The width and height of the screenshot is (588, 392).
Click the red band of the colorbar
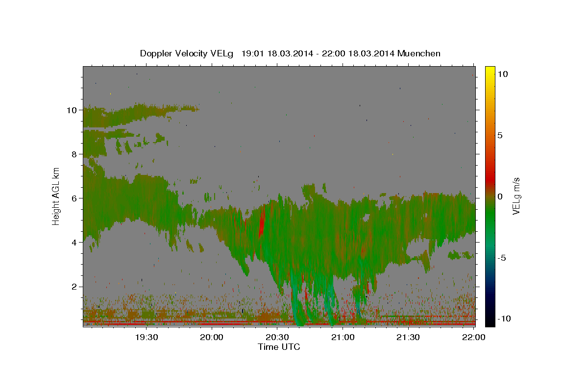[490, 179]
